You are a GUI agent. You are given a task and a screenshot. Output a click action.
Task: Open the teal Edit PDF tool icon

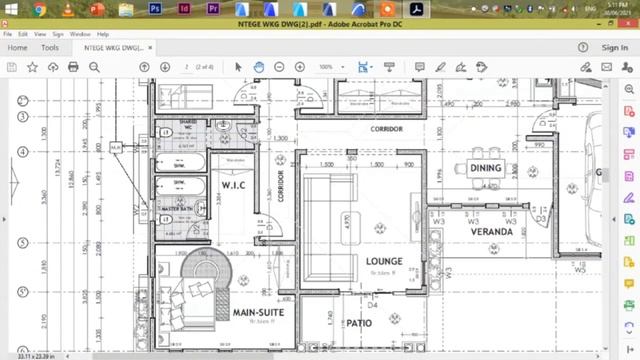click(629, 219)
